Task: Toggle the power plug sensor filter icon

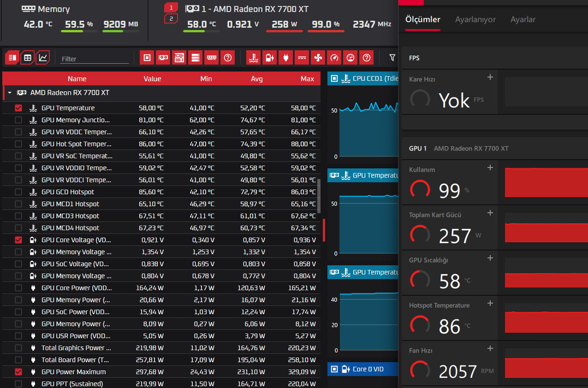Action: coord(285,58)
